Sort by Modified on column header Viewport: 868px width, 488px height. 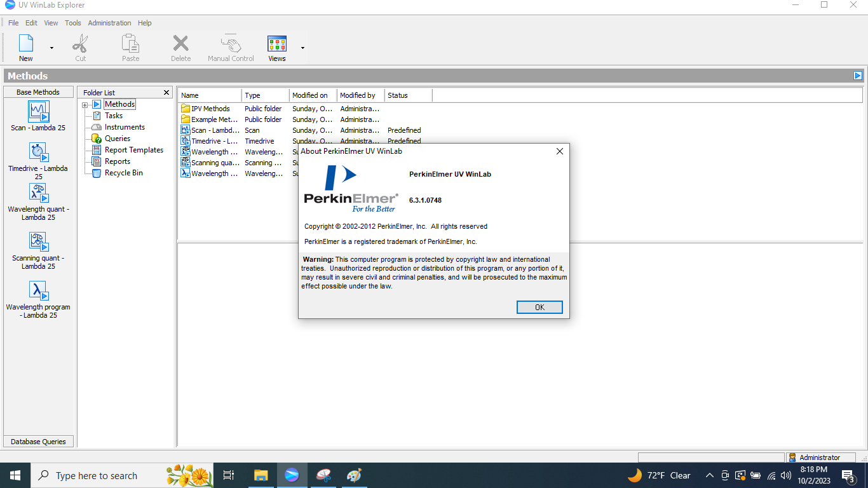pos(313,95)
